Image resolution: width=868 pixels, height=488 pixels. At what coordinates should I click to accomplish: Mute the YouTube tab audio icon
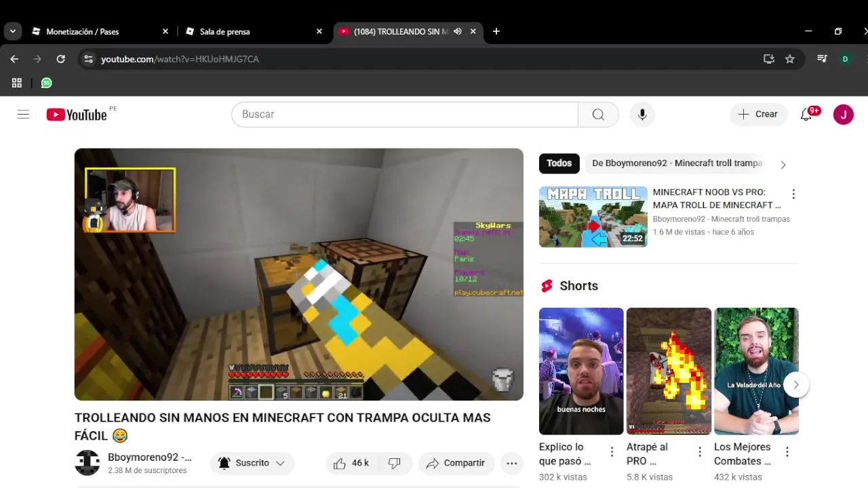pyautogui.click(x=458, y=31)
